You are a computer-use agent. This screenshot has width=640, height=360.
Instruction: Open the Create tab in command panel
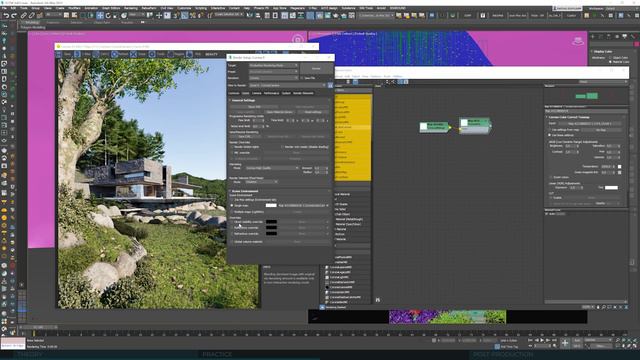[x=593, y=37]
